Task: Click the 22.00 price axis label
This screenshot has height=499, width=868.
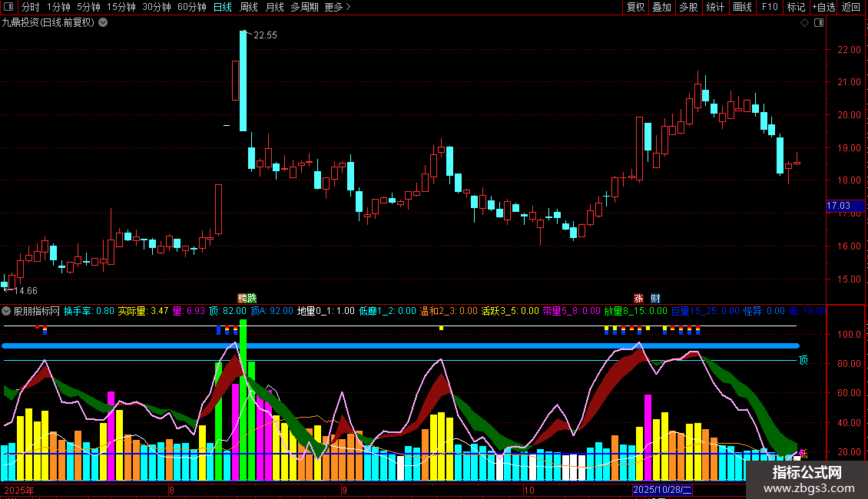Action: [849, 50]
